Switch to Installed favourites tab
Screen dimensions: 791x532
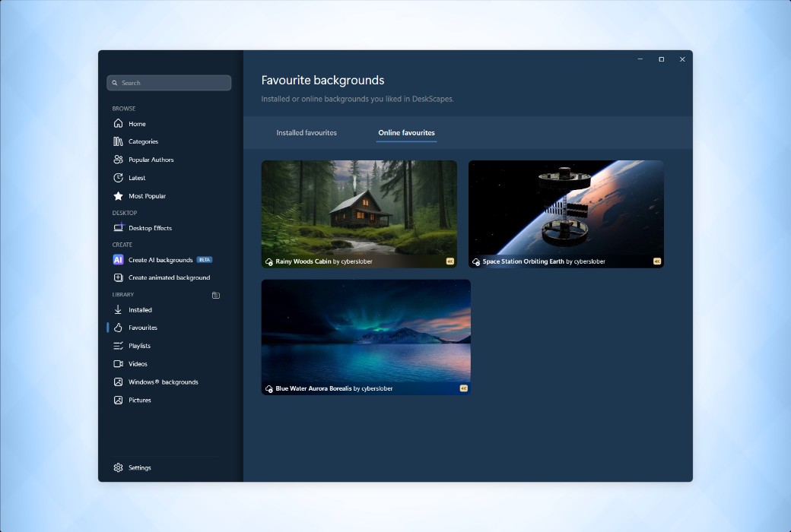click(x=307, y=133)
